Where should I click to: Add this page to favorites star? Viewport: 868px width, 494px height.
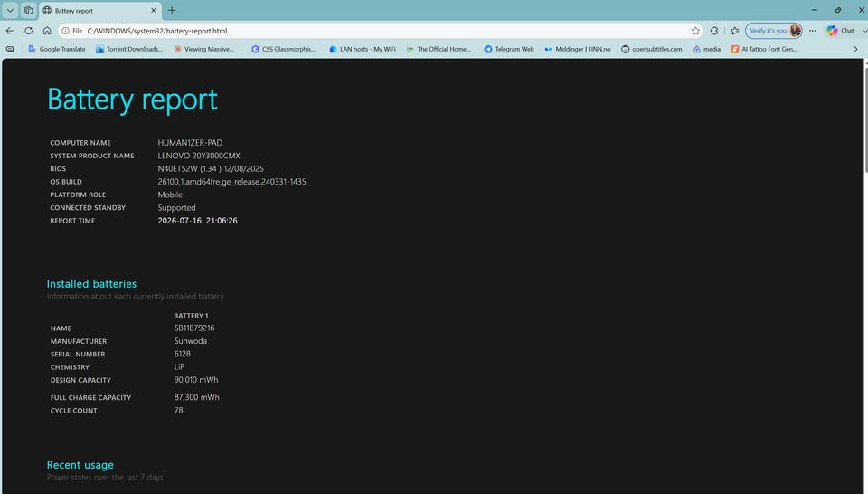695,31
